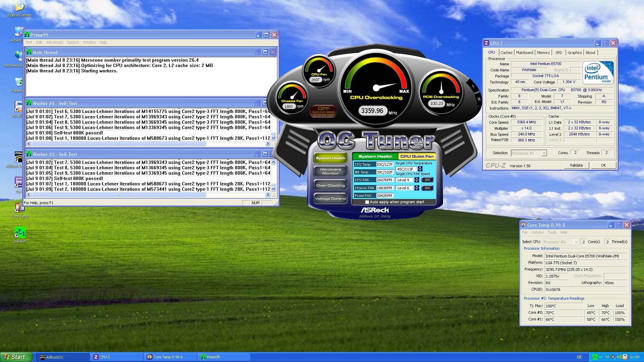Viewport: 644px width, 362px height.
Task: Open the Help menu in Prime95
Action: click(x=103, y=42)
